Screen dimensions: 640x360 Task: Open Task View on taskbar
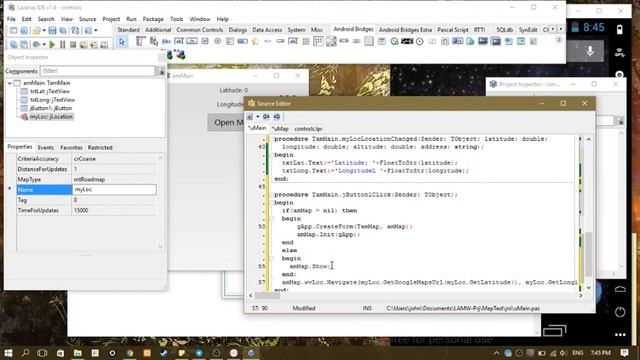(42, 353)
